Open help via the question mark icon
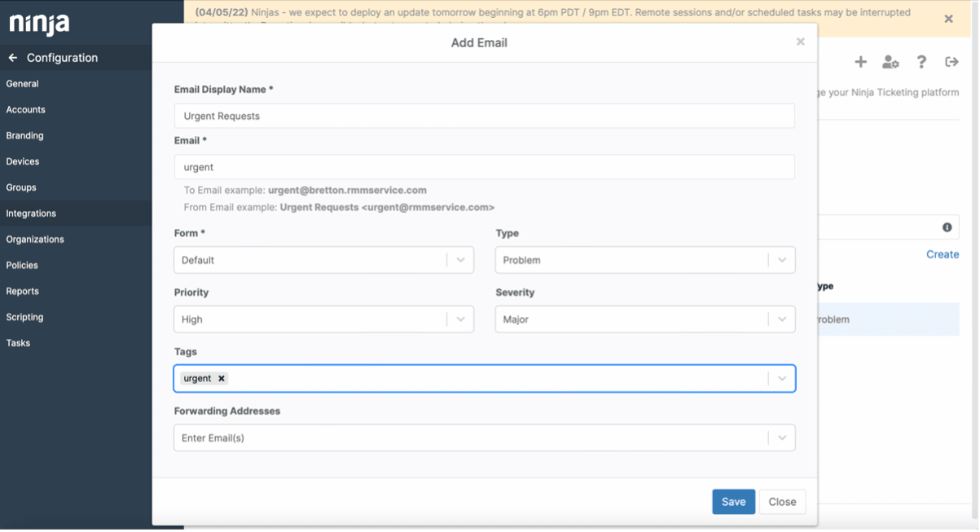980x532 pixels. click(x=921, y=61)
